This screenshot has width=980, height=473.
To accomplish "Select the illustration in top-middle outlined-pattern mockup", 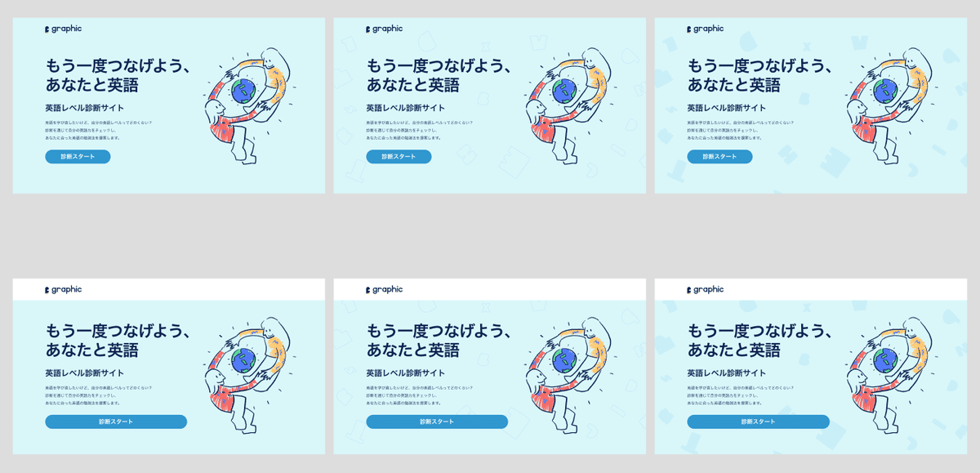I will [568, 106].
